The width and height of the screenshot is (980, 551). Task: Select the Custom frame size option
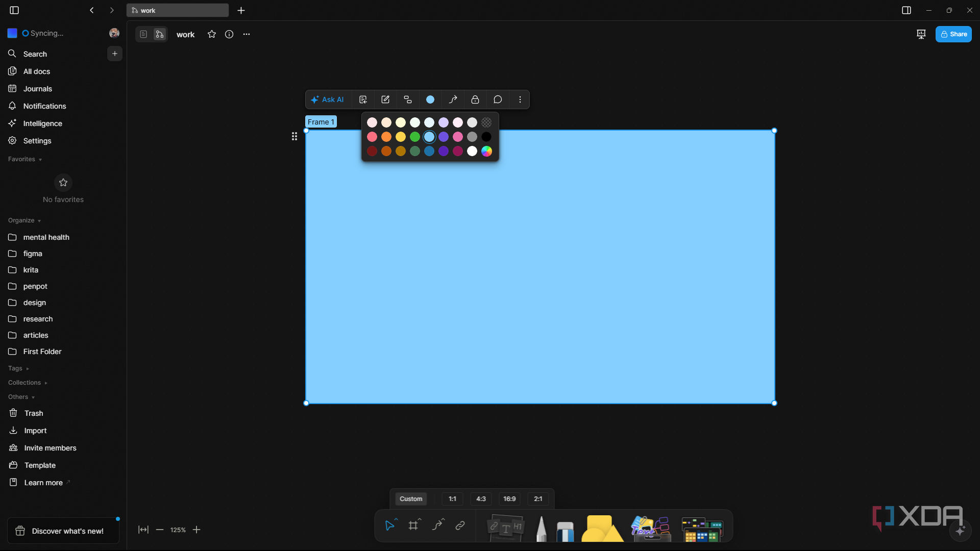pyautogui.click(x=411, y=499)
